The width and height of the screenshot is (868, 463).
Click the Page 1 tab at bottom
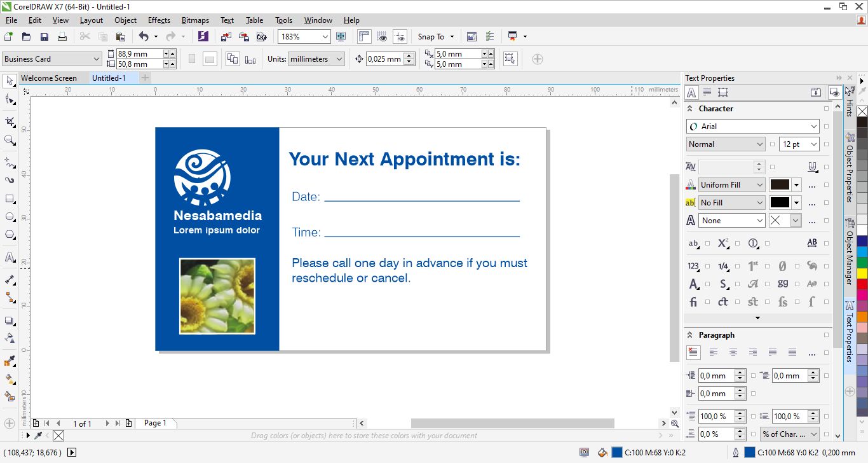click(155, 423)
